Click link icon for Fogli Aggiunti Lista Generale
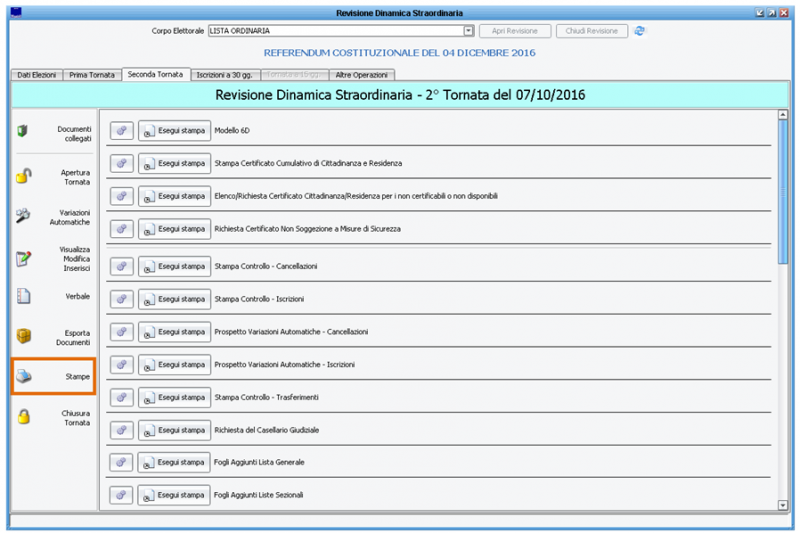Viewport: 800px width, 533px height. [x=121, y=462]
